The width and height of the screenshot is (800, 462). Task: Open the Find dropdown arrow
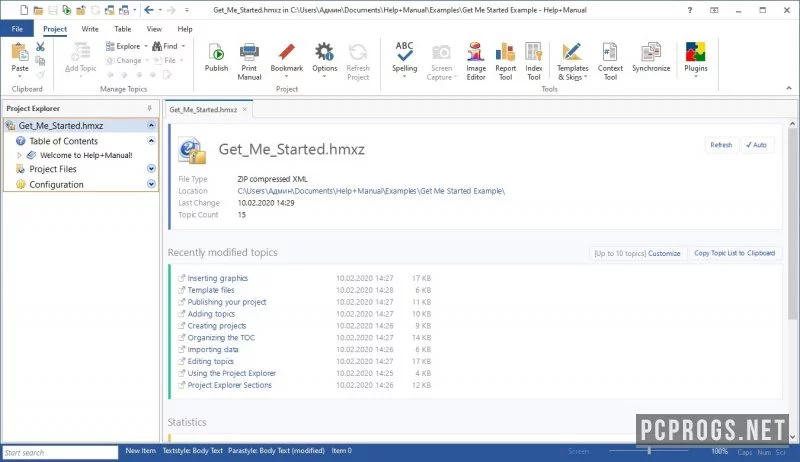183,46
